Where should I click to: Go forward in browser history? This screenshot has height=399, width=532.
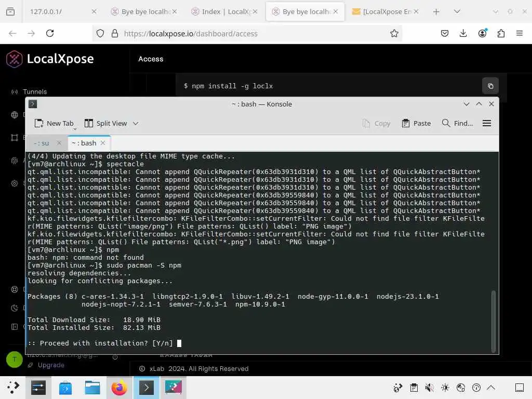coord(31,33)
